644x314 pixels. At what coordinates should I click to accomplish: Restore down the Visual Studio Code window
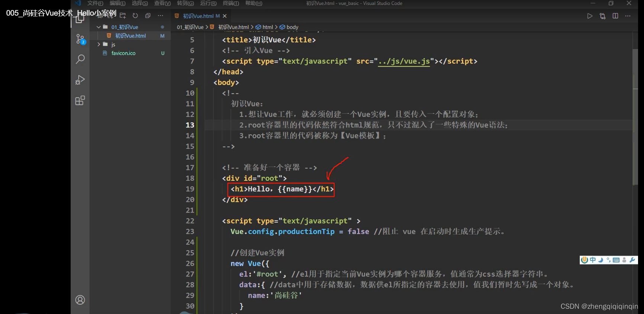point(611,3)
